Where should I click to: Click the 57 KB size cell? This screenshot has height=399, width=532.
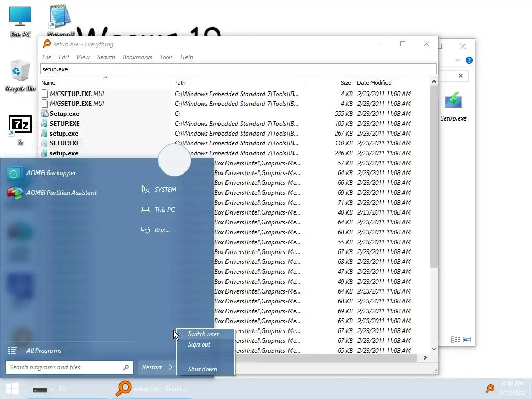point(345,163)
